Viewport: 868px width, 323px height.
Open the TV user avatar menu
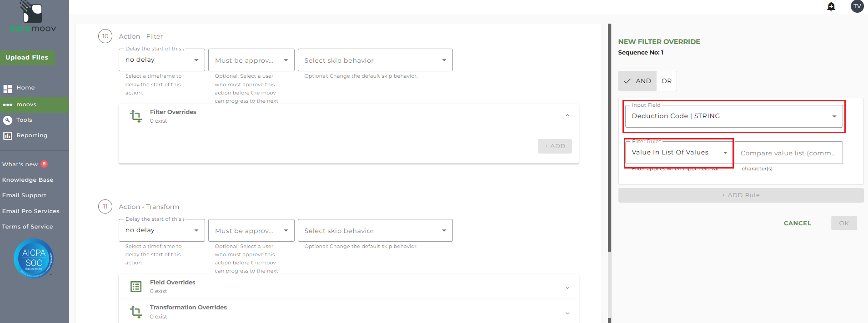[x=857, y=6]
